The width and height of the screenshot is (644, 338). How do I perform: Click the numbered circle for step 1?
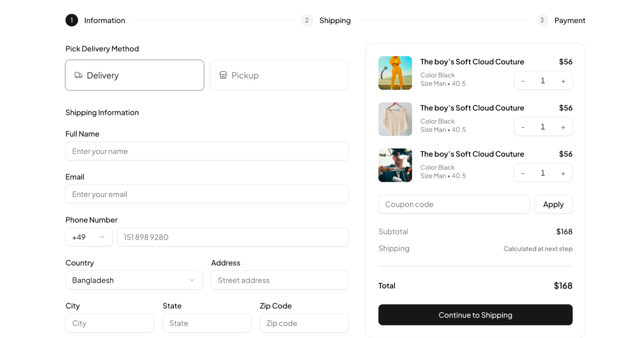71,20
